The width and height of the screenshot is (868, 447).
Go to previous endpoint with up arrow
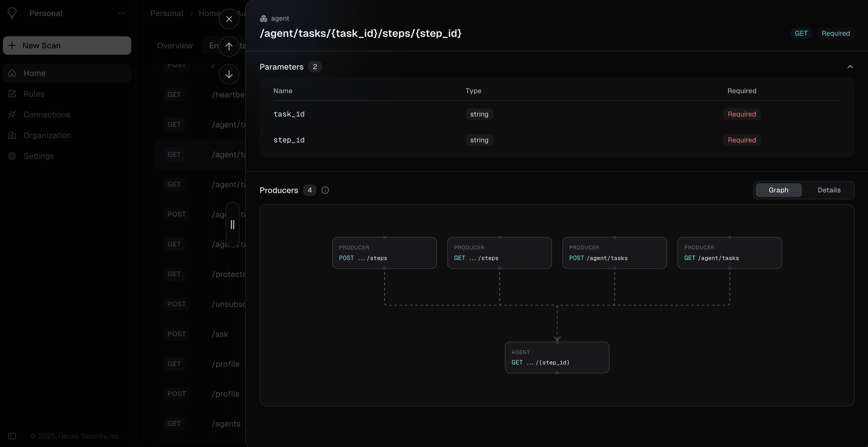tap(229, 47)
